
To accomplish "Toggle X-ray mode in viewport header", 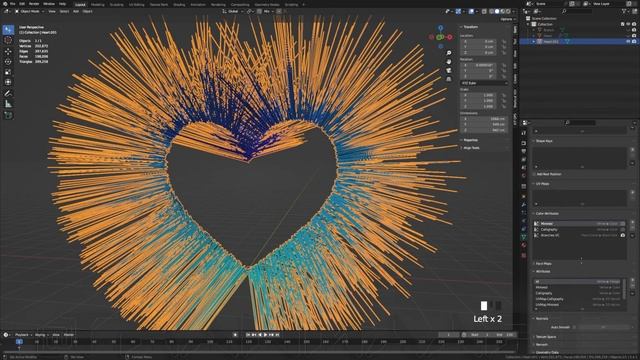I will coord(484,11).
